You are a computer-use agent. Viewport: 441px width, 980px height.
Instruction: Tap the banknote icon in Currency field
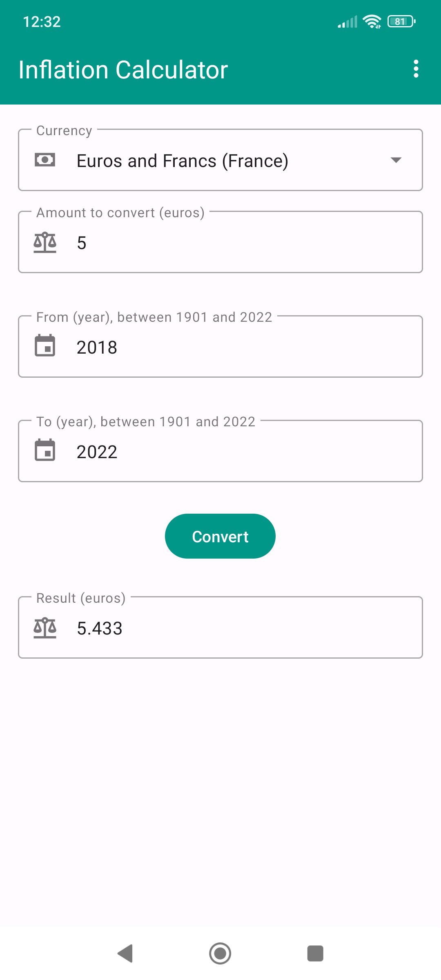[x=45, y=160]
